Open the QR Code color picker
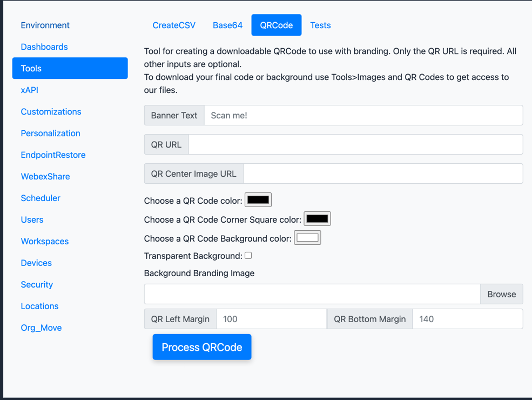This screenshot has height=400, width=532. pos(258,200)
